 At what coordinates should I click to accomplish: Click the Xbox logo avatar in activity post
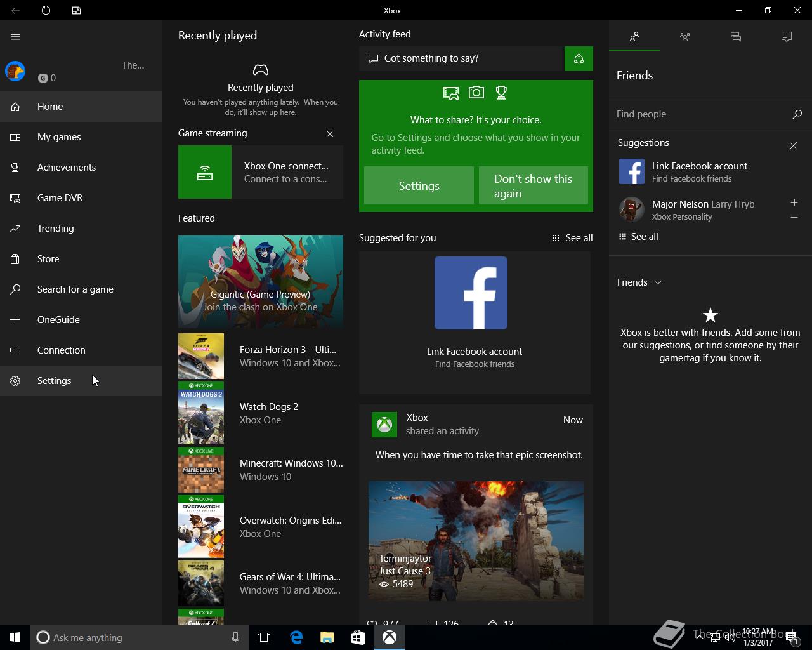click(x=384, y=425)
